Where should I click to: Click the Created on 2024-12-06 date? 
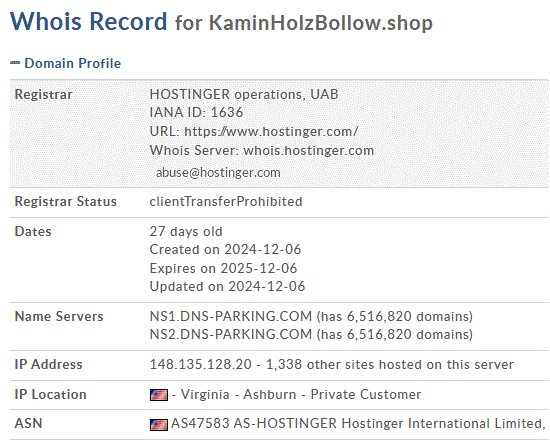(x=226, y=249)
